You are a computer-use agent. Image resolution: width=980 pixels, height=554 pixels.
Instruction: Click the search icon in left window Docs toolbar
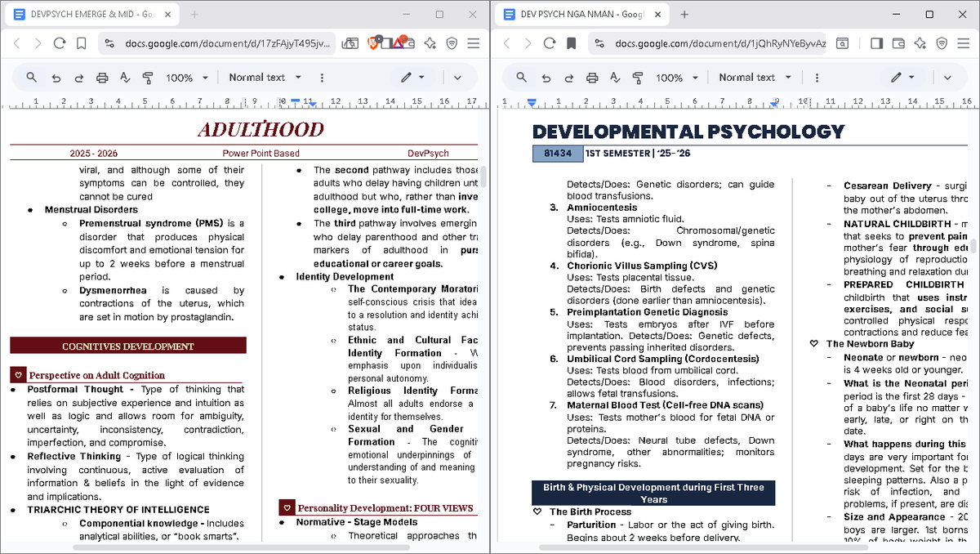click(x=31, y=78)
